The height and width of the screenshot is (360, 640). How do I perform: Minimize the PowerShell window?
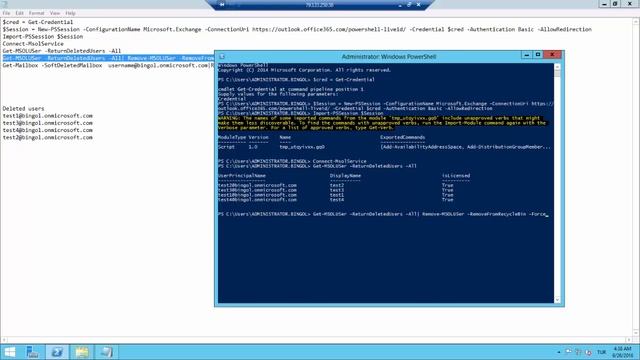(527, 55)
